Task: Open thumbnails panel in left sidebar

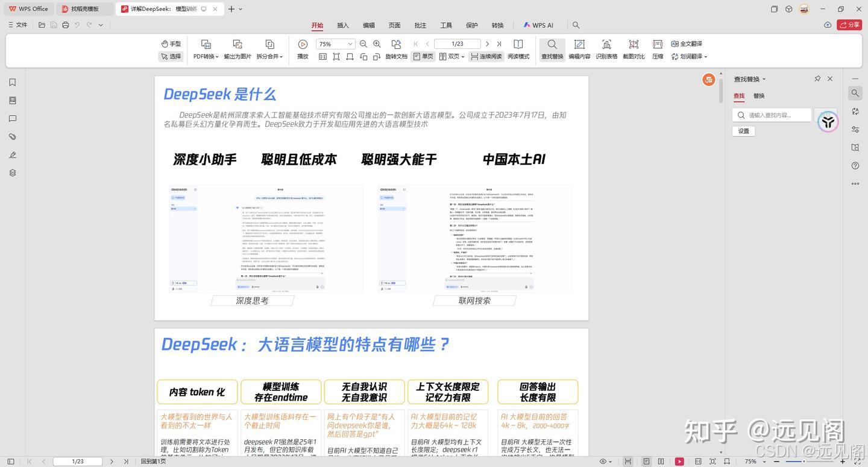Action: coord(13,101)
